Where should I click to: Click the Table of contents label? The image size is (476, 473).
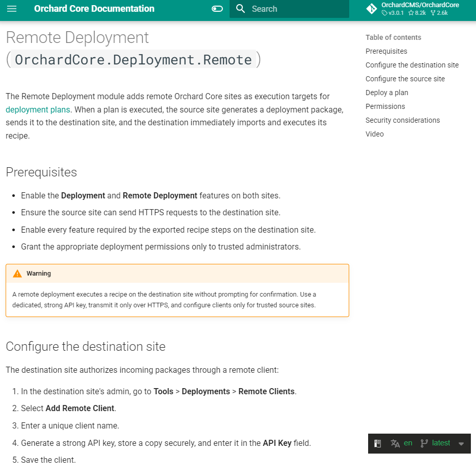click(393, 37)
